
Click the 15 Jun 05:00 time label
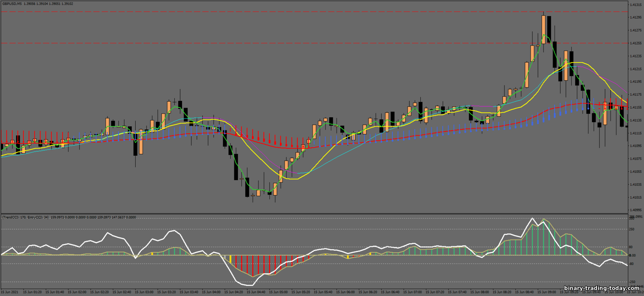[279, 292]
